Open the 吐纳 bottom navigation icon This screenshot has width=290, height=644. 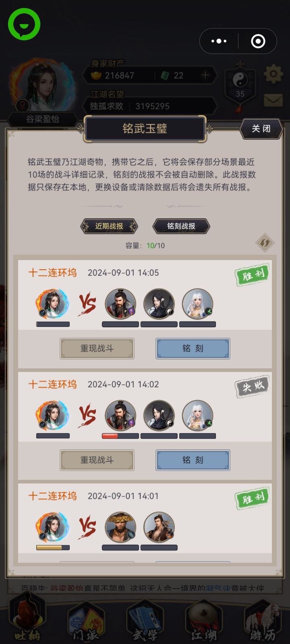click(x=27, y=621)
